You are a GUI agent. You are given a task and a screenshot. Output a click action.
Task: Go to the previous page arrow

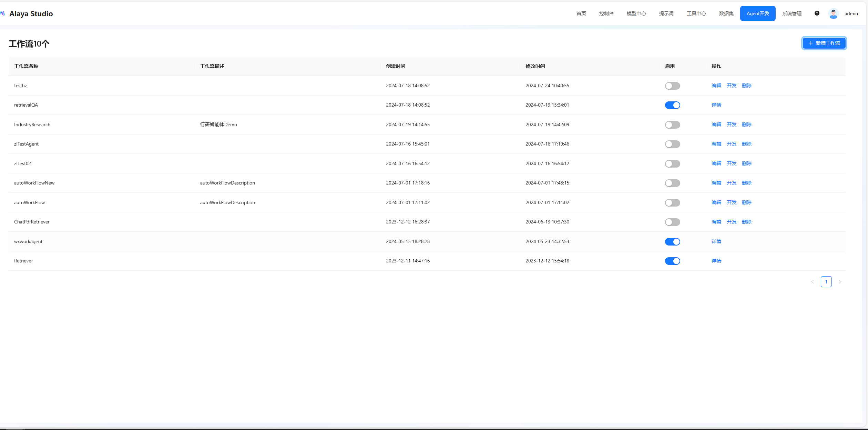812,282
